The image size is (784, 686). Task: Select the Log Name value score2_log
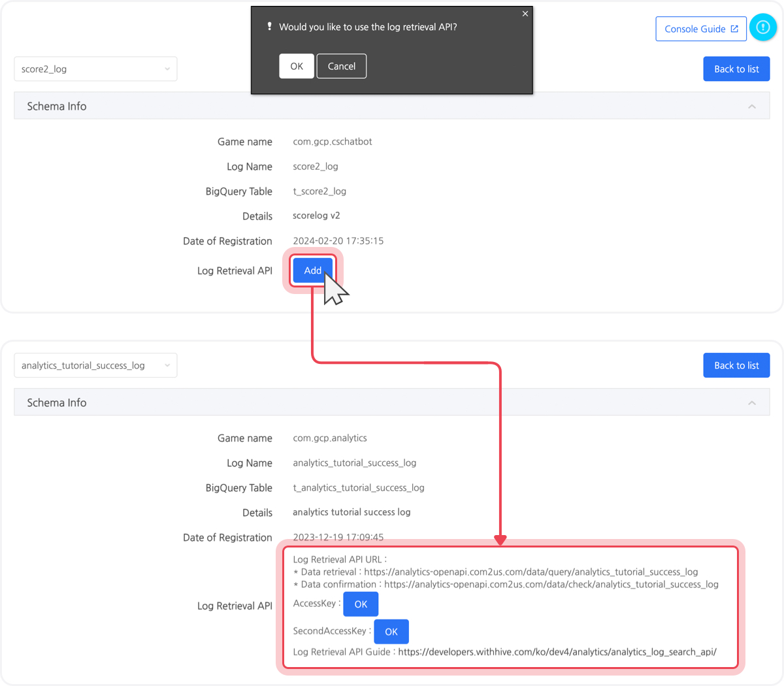click(x=316, y=167)
